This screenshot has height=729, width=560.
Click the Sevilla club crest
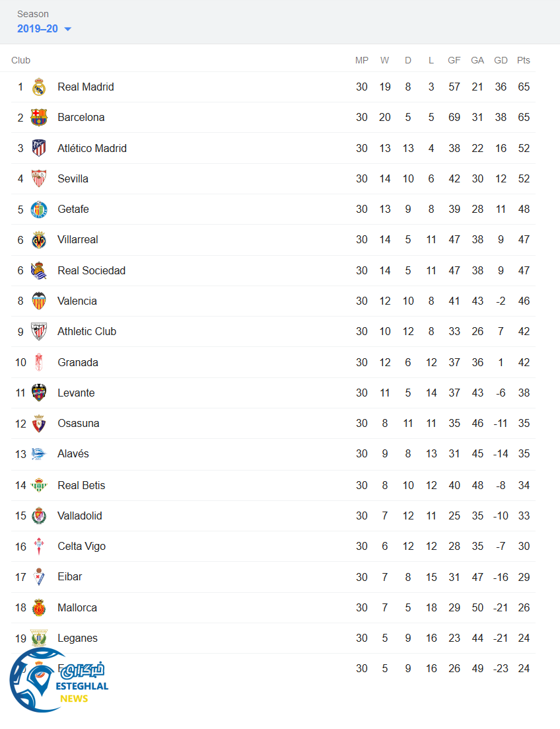pos(39,178)
